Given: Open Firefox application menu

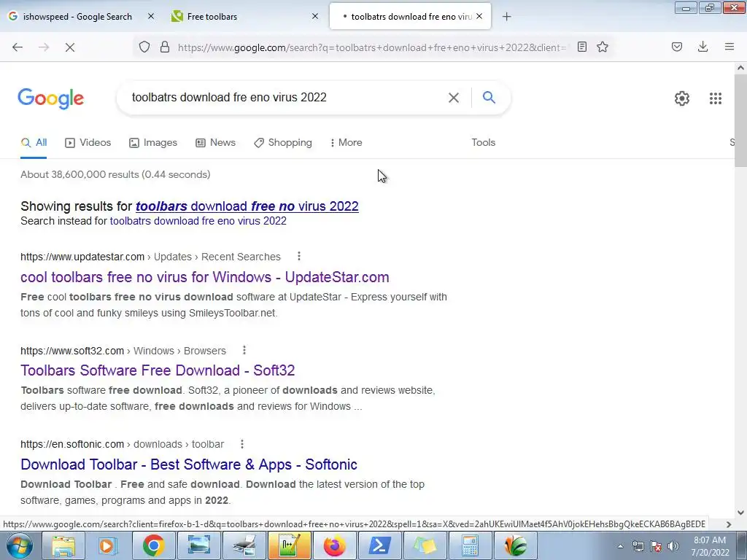Looking at the screenshot, I should pos(729,47).
